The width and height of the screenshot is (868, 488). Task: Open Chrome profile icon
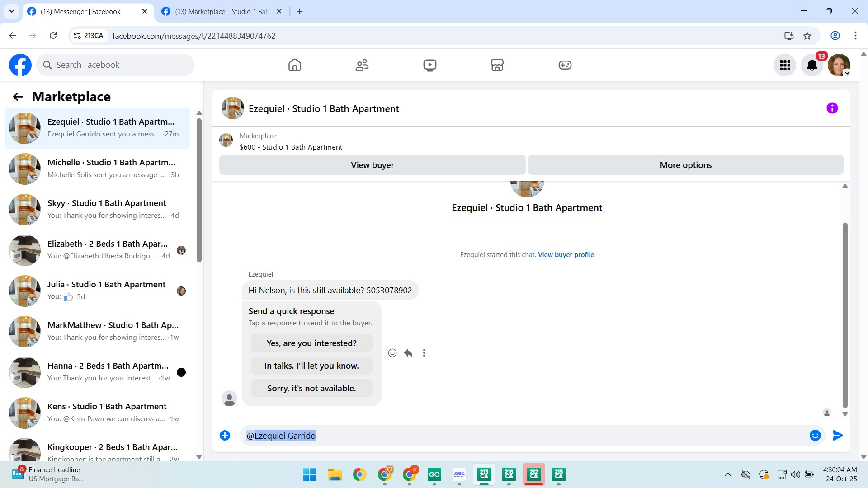[x=835, y=36]
